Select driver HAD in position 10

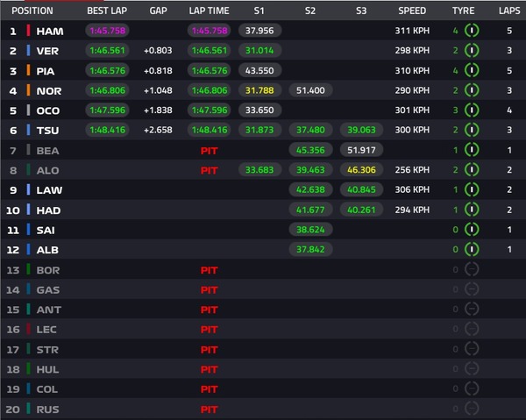pos(48,210)
